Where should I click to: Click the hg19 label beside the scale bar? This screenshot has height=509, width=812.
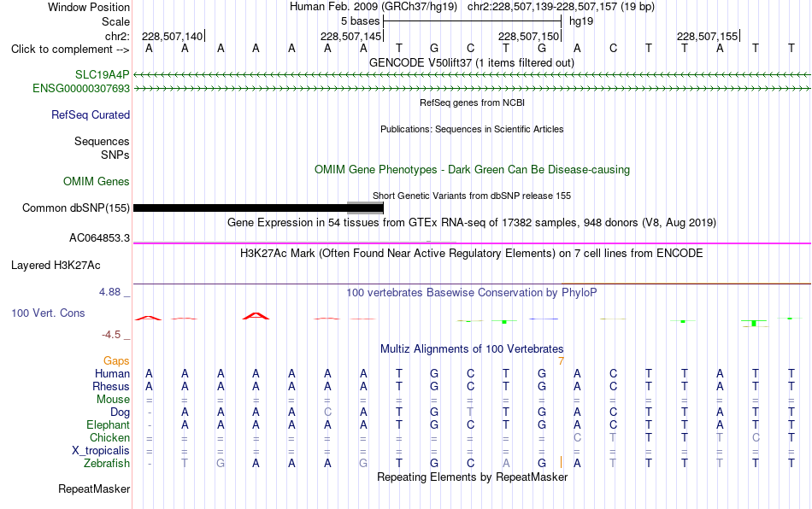click(x=581, y=21)
